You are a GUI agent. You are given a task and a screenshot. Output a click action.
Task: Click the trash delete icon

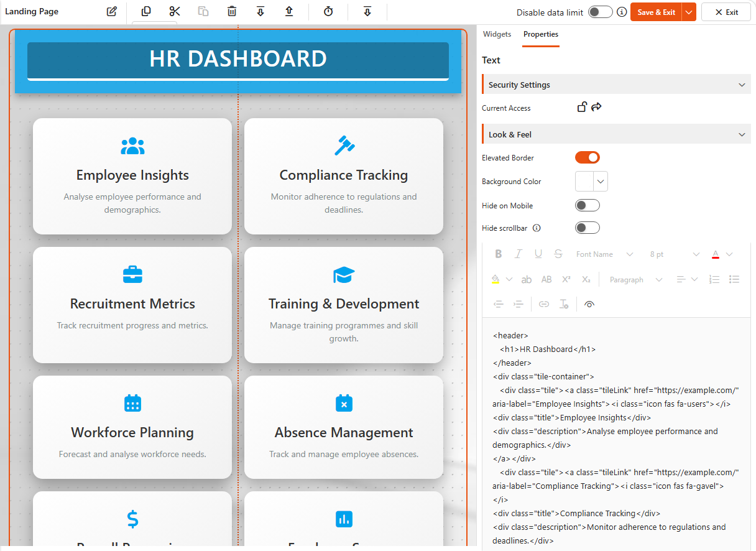[232, 11]
